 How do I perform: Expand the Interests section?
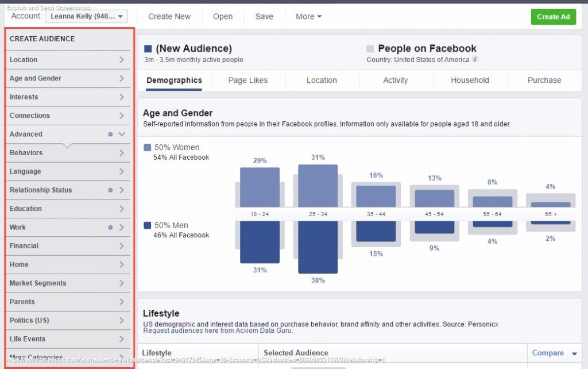click(x=68, y=97)
